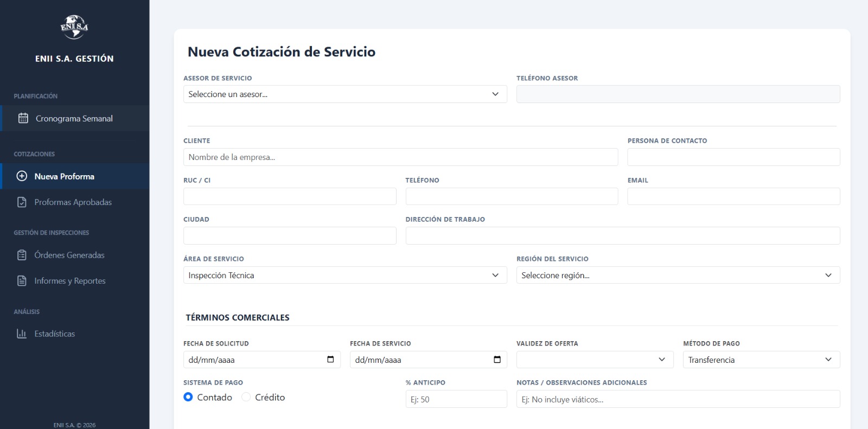Image resolution: width=868 pixels, height=429 pixels.
Task: Select the Contado payment option
Action: click(188, 397)
